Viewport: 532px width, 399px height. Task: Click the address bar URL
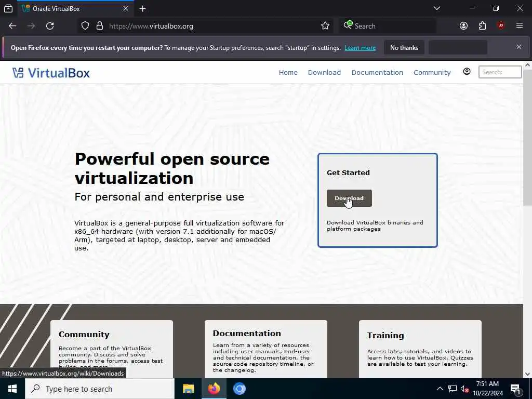point(151,26)
